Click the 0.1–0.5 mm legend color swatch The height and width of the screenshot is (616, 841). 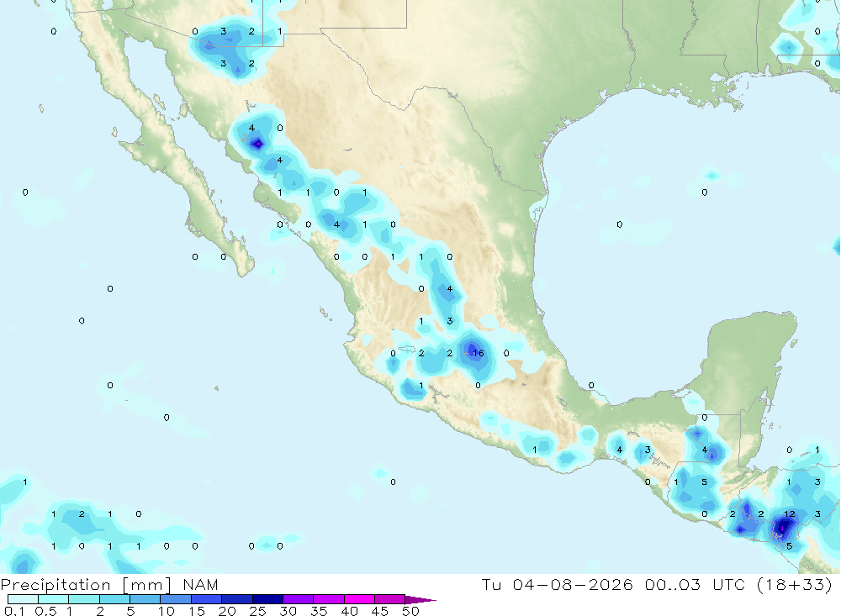(x=23, y=599)
